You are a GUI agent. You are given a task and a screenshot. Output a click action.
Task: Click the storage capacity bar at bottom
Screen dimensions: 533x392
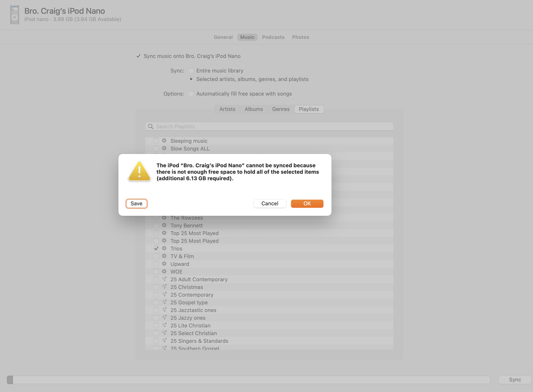click(248, 380)
